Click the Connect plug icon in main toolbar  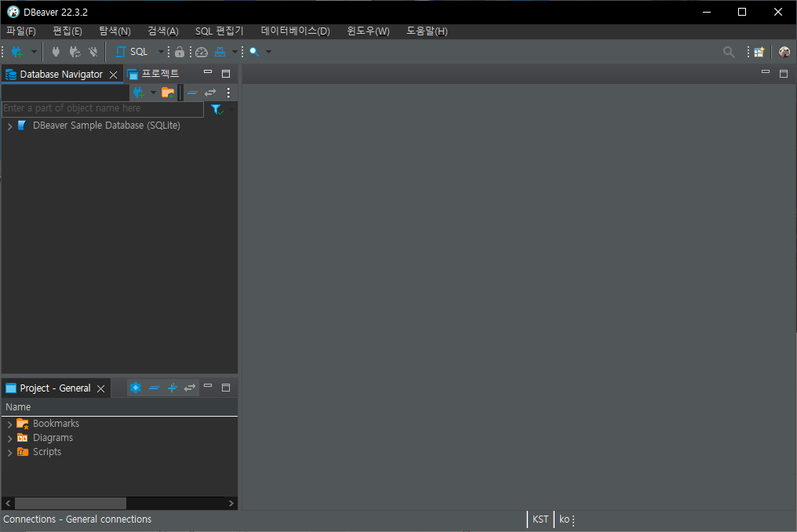pyautogui.click(x=56, y=52)
